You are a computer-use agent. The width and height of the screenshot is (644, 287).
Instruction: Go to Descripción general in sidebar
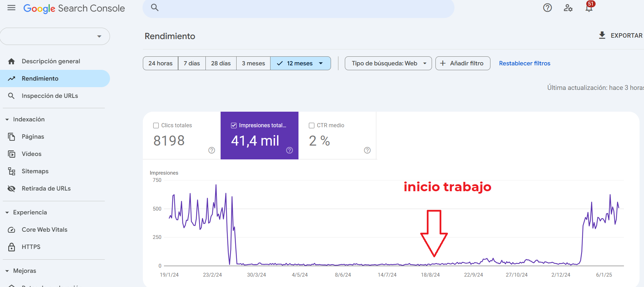[55, 61]
